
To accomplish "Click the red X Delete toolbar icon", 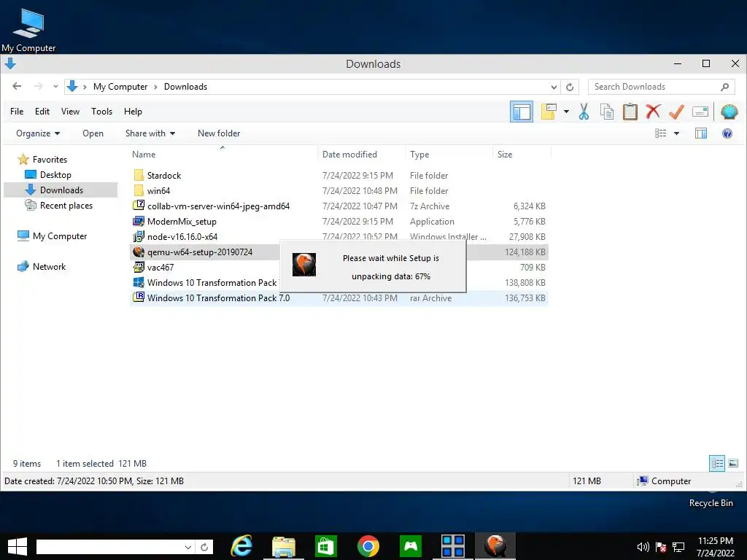I will pyautogui.click(x=653, y=112).
